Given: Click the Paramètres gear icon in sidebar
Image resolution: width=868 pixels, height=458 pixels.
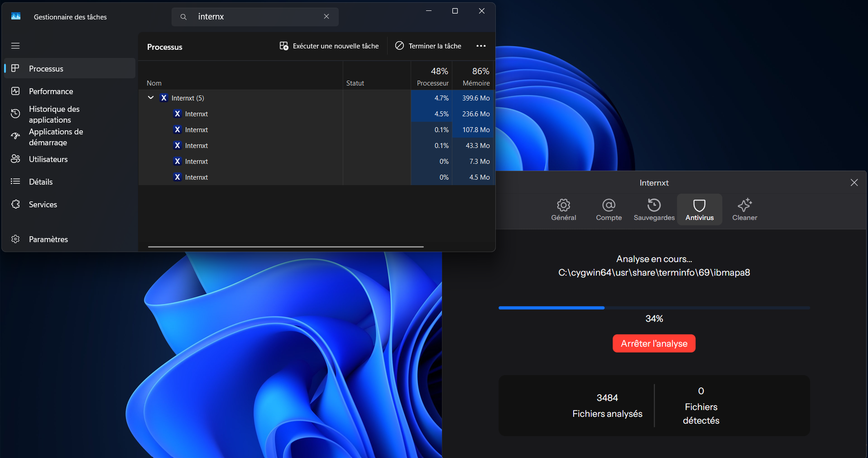Looking at the screenshot, I should coord(15,239).
